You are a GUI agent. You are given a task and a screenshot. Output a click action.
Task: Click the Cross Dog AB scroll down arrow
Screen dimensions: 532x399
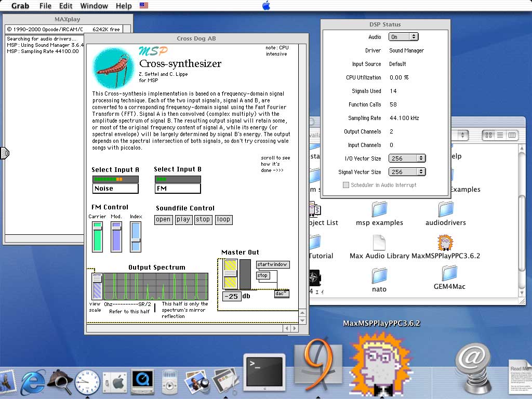tap(302, 320)
